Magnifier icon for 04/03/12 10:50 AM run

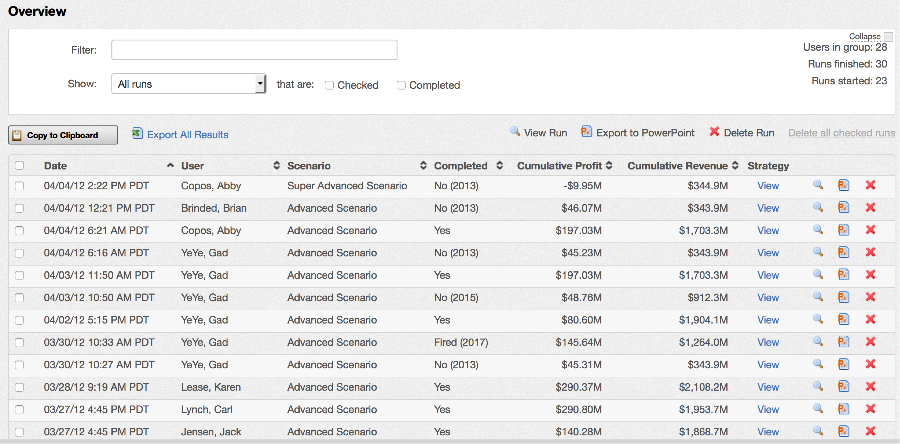(818, 297)
